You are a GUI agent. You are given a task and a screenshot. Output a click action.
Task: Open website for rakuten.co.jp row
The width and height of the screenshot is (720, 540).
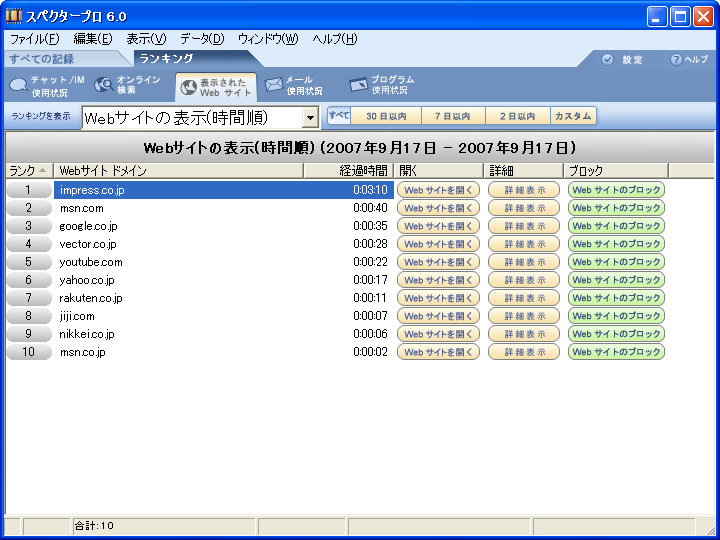(x=438, y=298)
